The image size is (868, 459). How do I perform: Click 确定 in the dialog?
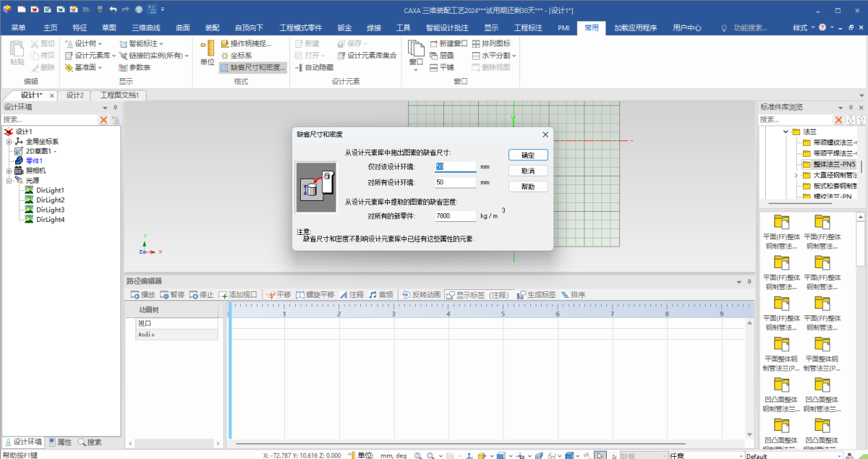pyautogui.click(x=527, y=155)
